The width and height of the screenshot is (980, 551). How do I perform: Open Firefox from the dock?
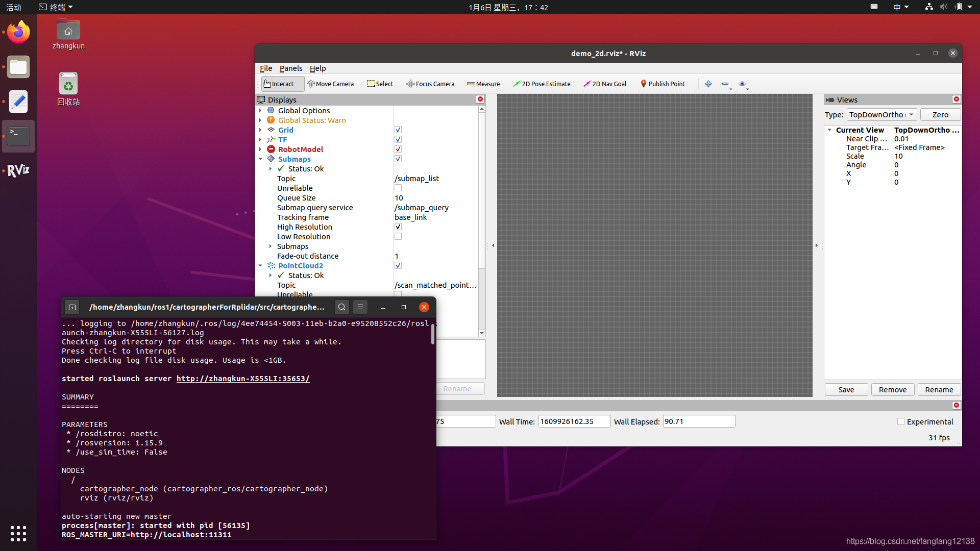click(18, 32)
